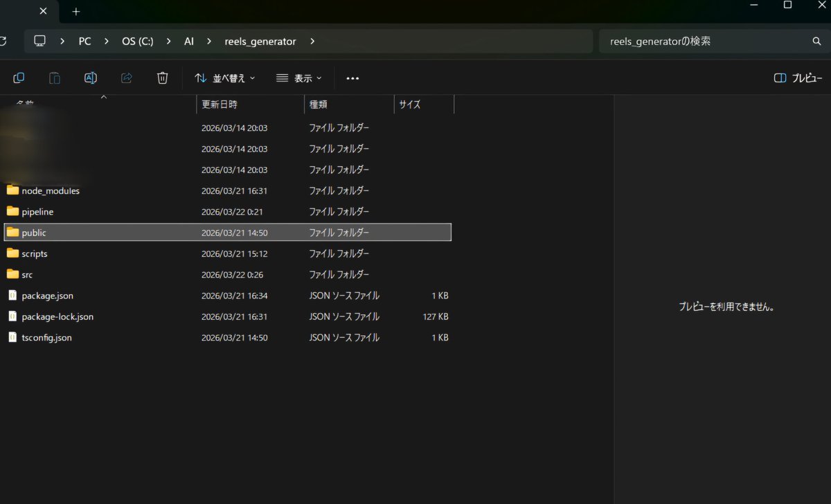Open the 表示 view dropdown
831x504 pixels.
click(299, 78)
